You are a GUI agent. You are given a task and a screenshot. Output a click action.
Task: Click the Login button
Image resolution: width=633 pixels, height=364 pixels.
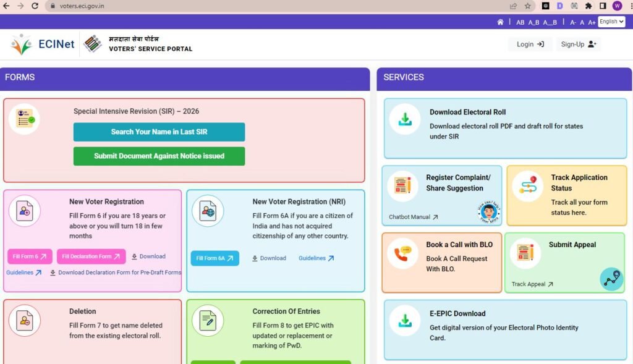[x=530, y=44]
